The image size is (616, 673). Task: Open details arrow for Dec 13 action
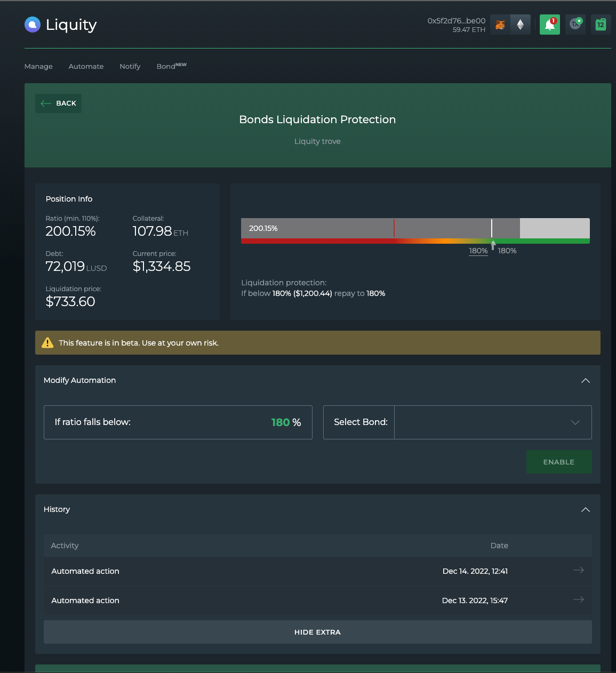click(x=578, y=599)
